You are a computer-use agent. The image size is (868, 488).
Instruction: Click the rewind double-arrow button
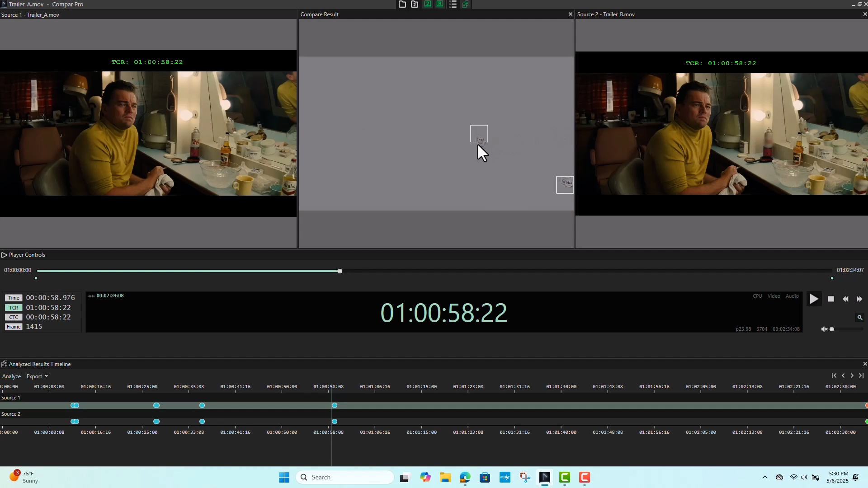coord(845,299)
